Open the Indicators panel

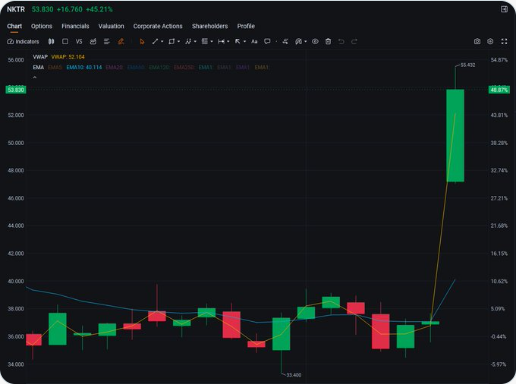tap(23, 41)
